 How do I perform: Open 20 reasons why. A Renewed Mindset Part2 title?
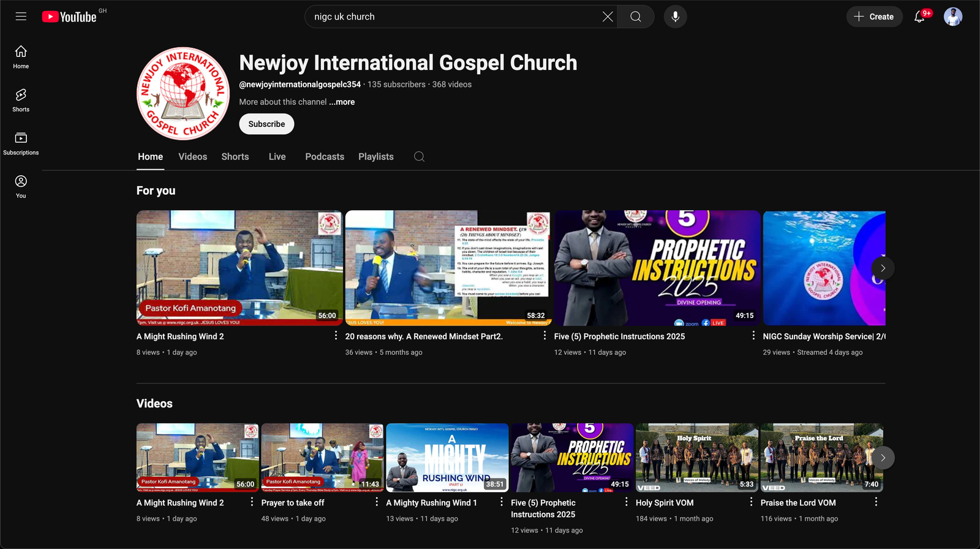[x=424, y=336]
